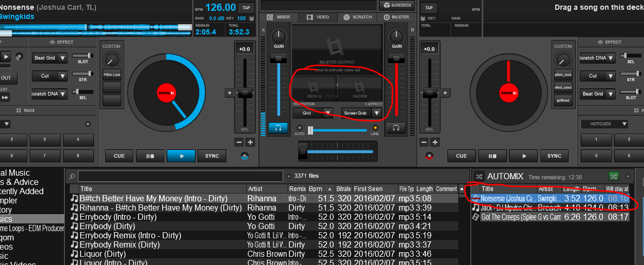Open right deck Cut effect dropdown

tap(597, 76)
